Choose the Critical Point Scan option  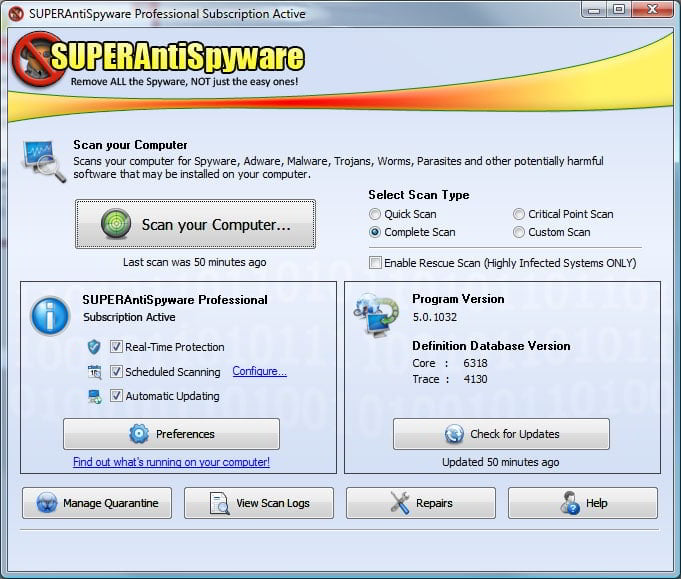click(x=519, y=214)
